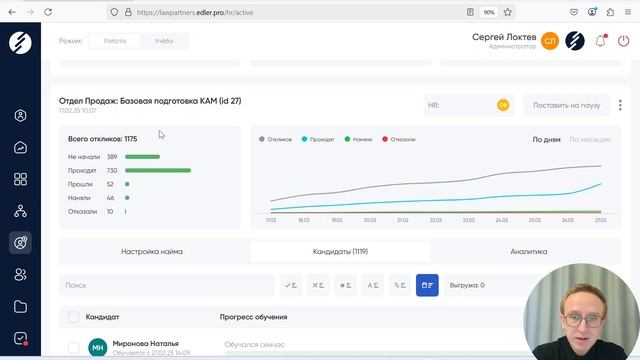Reload the page
This screenshot has height=360, width=640.
click(48, 12)
